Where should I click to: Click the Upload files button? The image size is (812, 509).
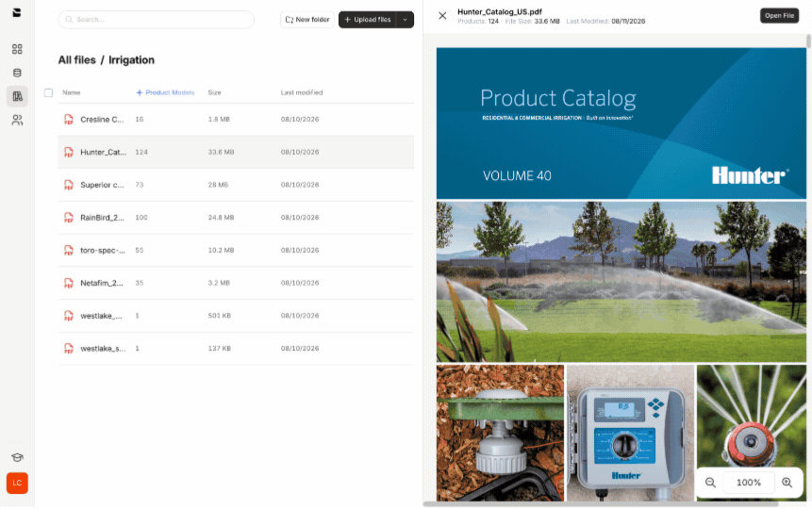(368, 20)
